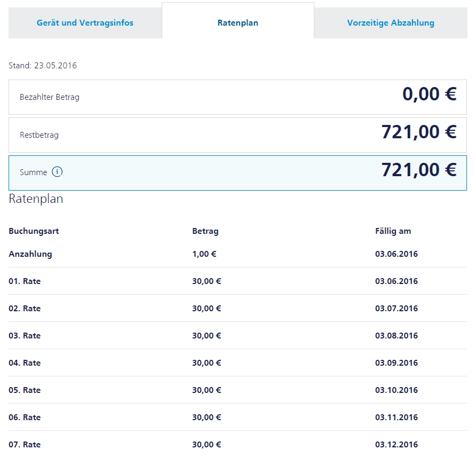
Task: Click the Bezahlter Betrag summary box
Action: (237, 97)
